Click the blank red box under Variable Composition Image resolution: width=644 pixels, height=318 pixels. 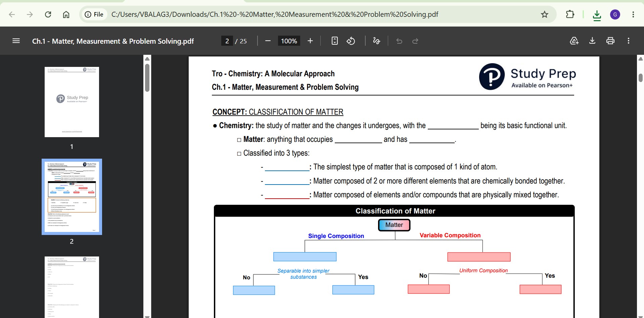[x=479, y=257]
